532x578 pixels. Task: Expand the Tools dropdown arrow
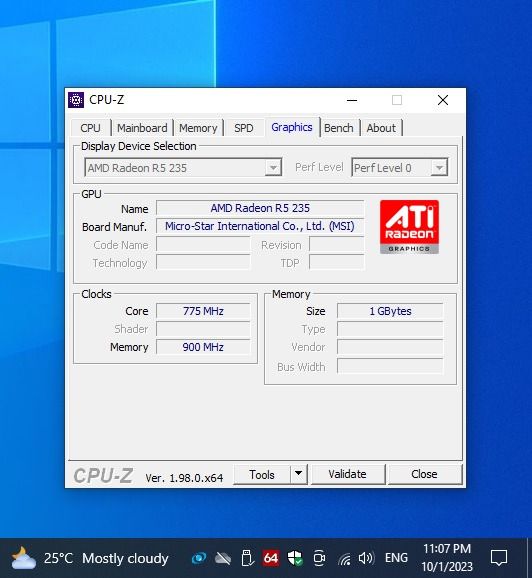click(x=299, y=474)
